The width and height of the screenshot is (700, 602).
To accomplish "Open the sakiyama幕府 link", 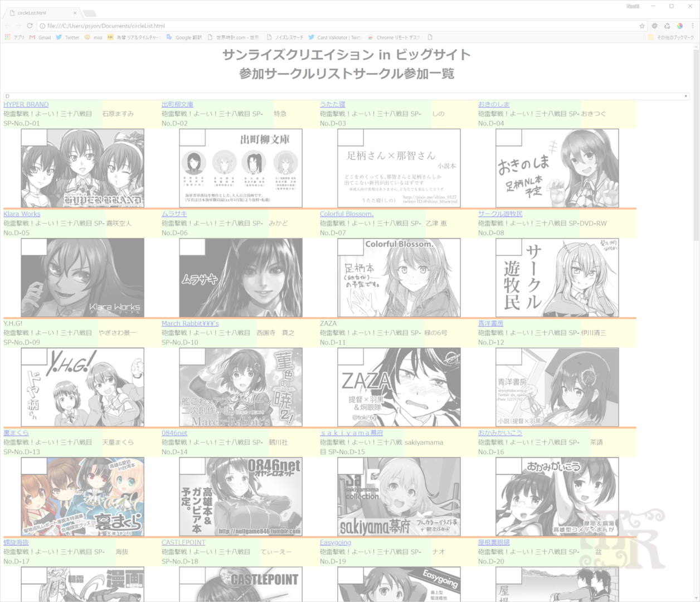I will pos(352,433).
